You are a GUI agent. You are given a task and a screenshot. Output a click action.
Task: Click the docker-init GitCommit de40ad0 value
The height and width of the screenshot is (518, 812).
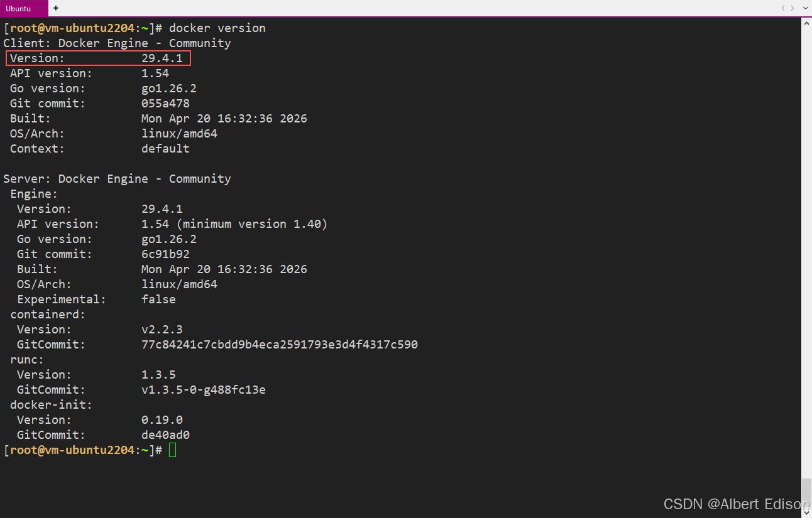[165, 435]
